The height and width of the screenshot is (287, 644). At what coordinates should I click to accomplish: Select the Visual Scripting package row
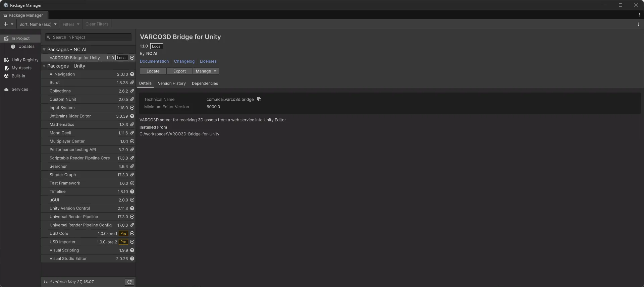[x=88, y=250]
